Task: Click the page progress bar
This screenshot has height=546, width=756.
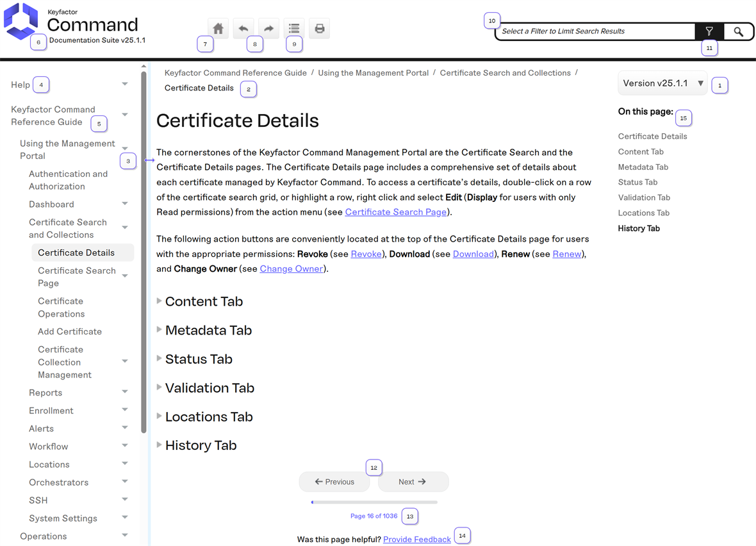Action: click(374, 502)
